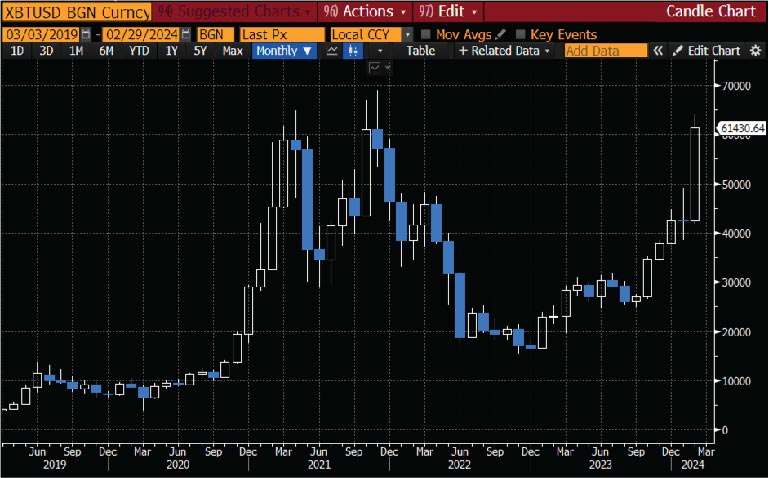Open the start date calendar picker
769x478 pixels.
click(x=86, y=34)
